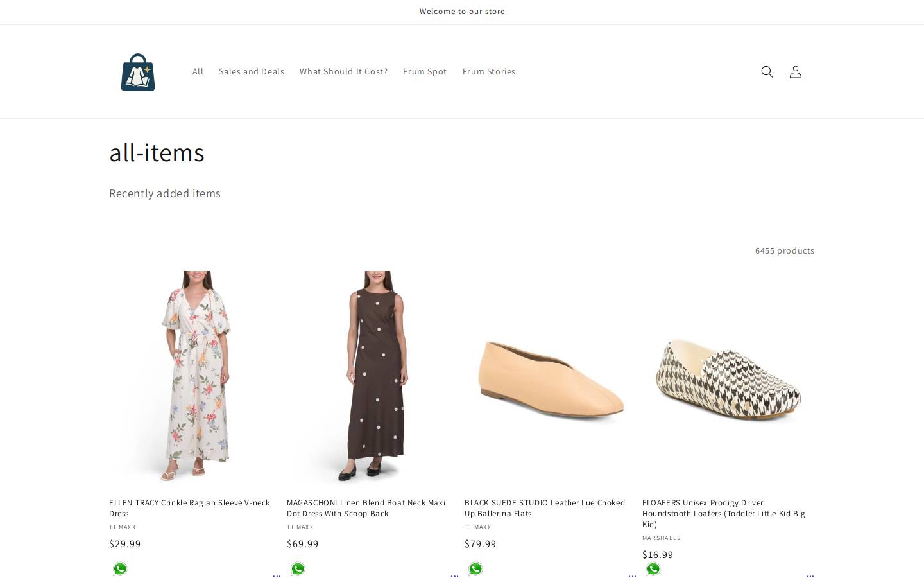The height and width of the screenshot is (578, 924).
Task: Click the $29.99 price
Action: click(125, 544)
